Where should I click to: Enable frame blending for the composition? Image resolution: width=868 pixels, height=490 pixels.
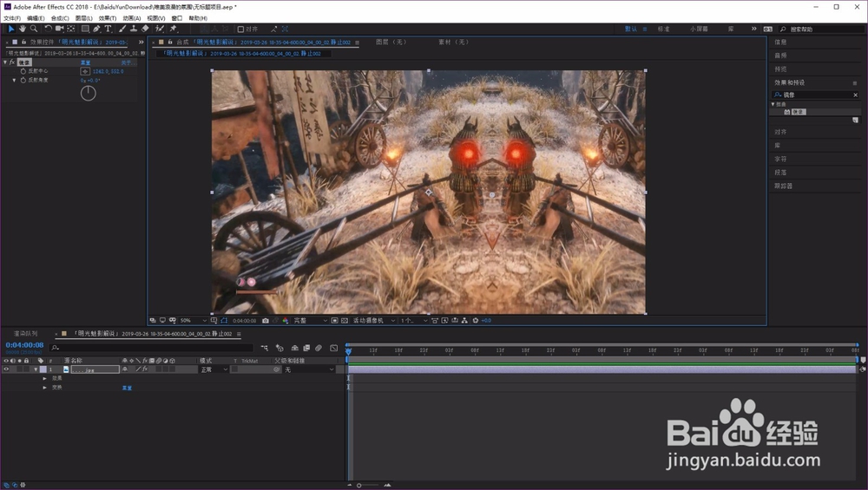(x=306, y=348)
